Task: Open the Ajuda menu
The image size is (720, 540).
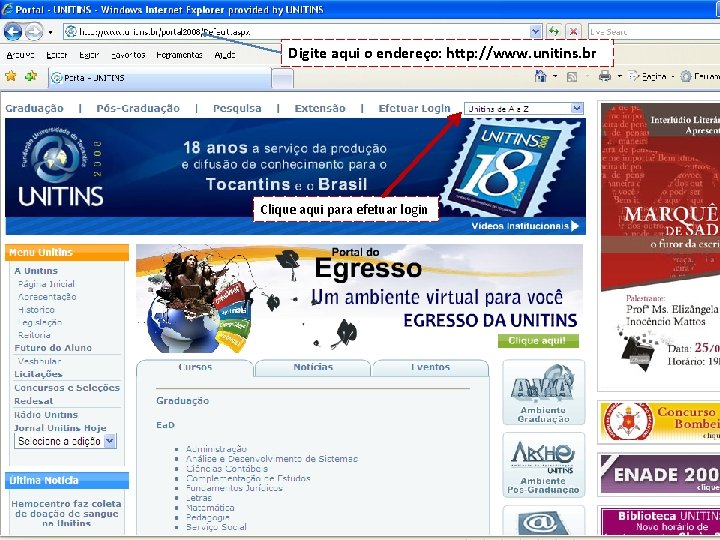Action: tap(225, 55)
